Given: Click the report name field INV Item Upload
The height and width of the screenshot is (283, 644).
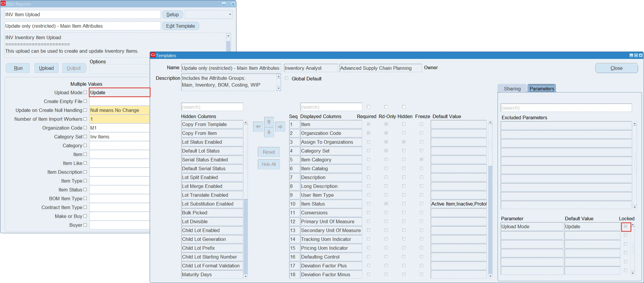Looking at the screenshot, I should [83, 14].
